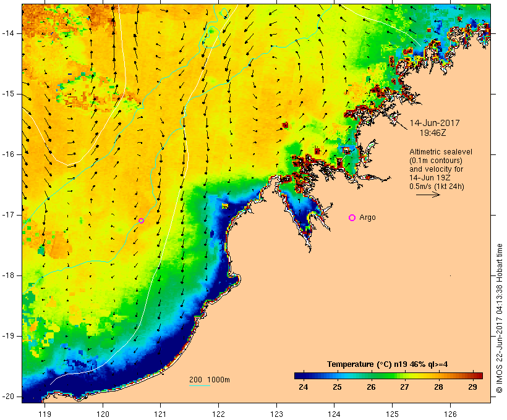Click the magenta Argo legend circle

(352, 218)
